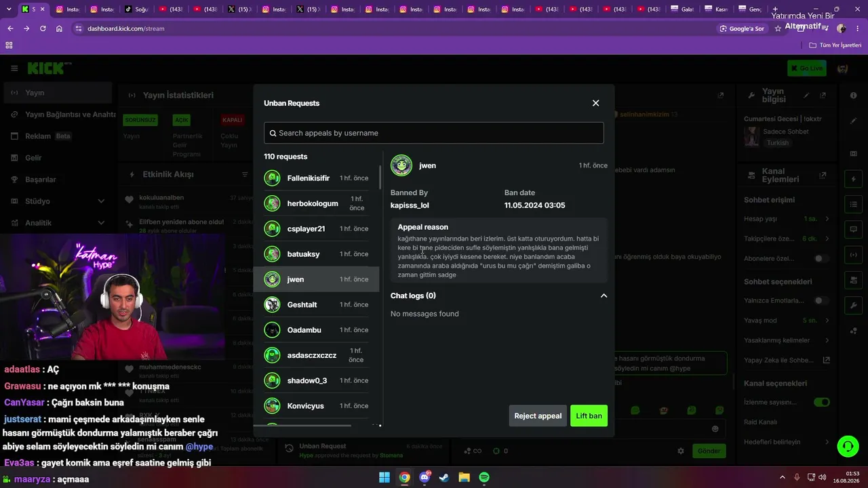Open the Hesap yaşı setting arrow
Image resolution: width=868 pixels, height=488 pixels.
click(x=827, y=219)
